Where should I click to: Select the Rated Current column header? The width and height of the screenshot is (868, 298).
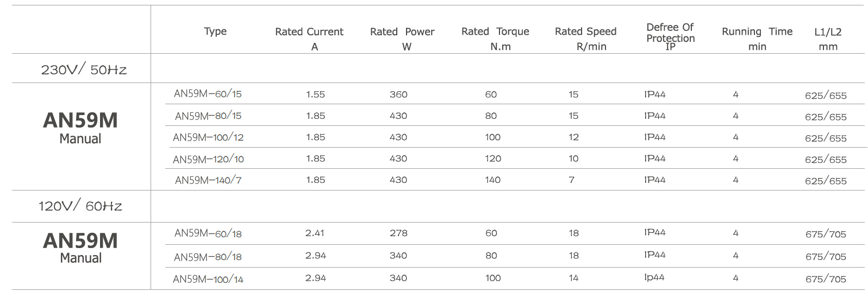click(309, 39)
